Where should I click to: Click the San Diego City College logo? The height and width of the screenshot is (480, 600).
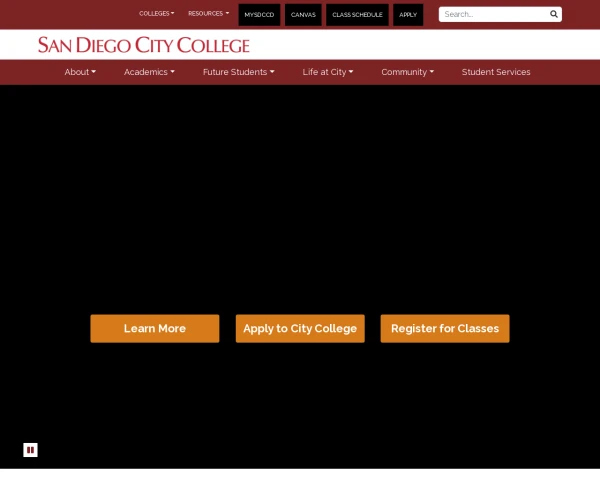coord(144,45)
